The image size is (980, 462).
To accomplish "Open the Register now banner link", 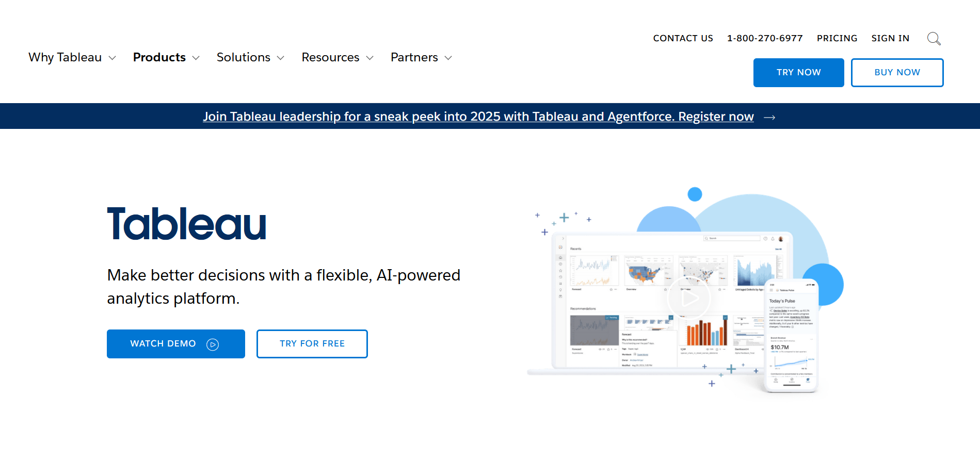I will 478,117.
